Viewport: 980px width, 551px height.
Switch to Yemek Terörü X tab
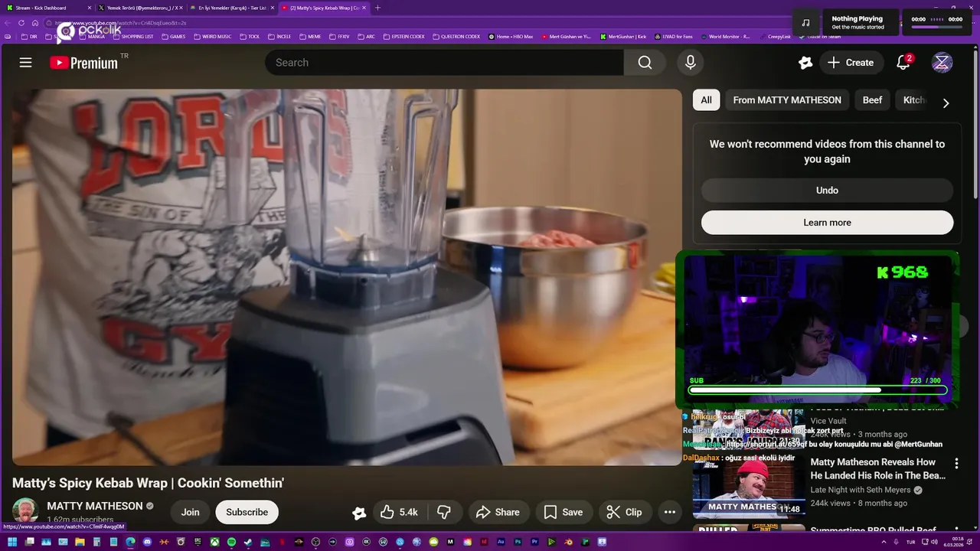click(140, 8)
